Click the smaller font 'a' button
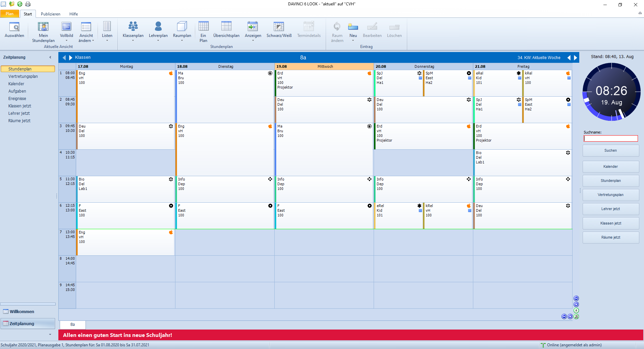 coord(576,310)
